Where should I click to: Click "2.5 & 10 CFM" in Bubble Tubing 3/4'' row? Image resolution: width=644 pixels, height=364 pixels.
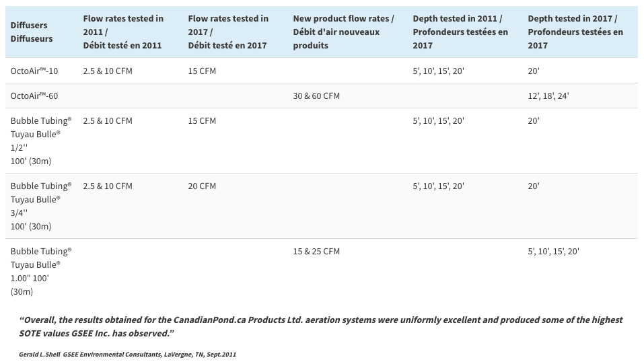pyautogui.click(x=108, y=186)
